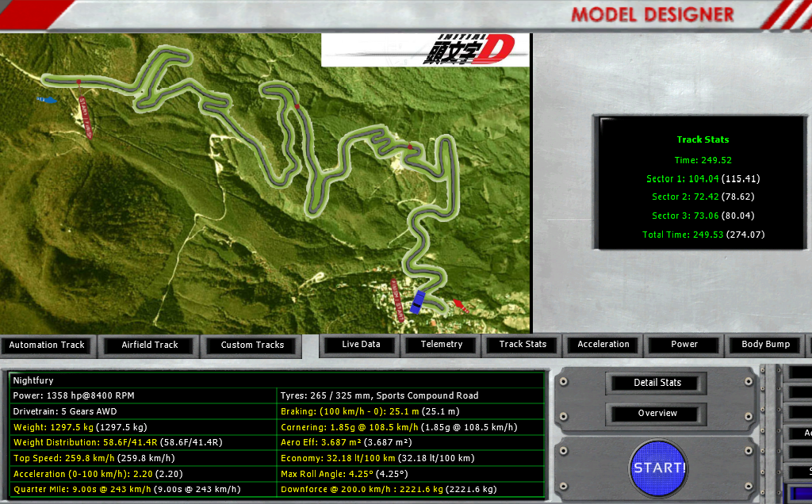Select the Custom Tracks tab
This screenshot has height=504, width=812.
252,346
